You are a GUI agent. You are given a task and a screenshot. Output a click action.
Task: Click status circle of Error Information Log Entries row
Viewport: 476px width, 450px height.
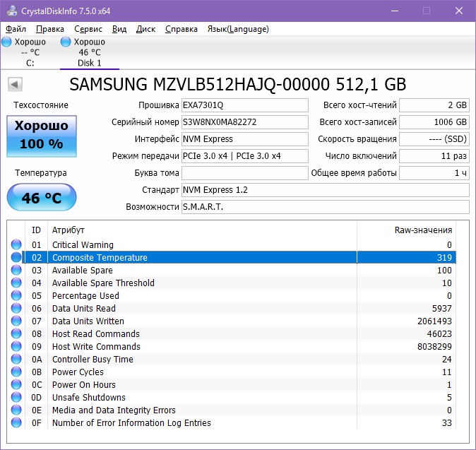[x=16, y=423]
